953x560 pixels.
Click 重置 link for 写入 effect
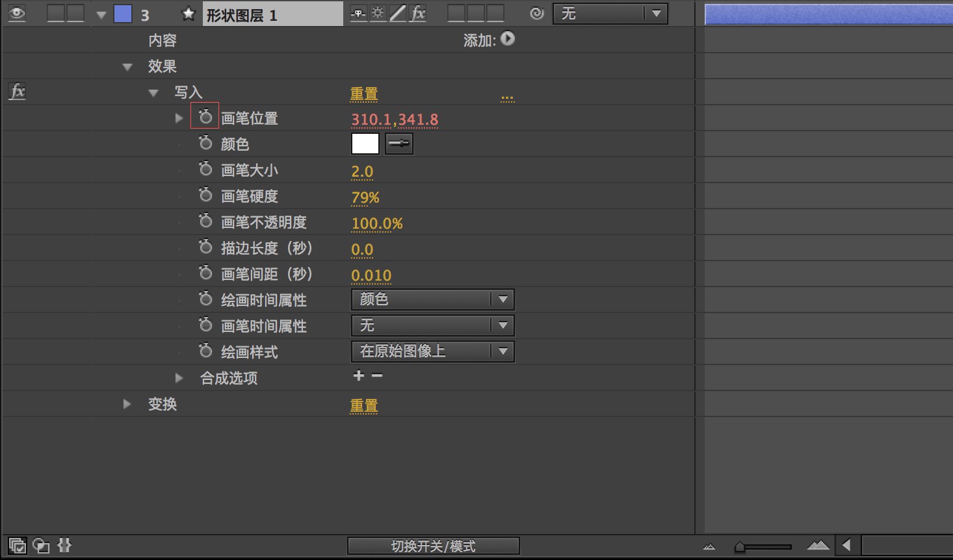point(364,94)
